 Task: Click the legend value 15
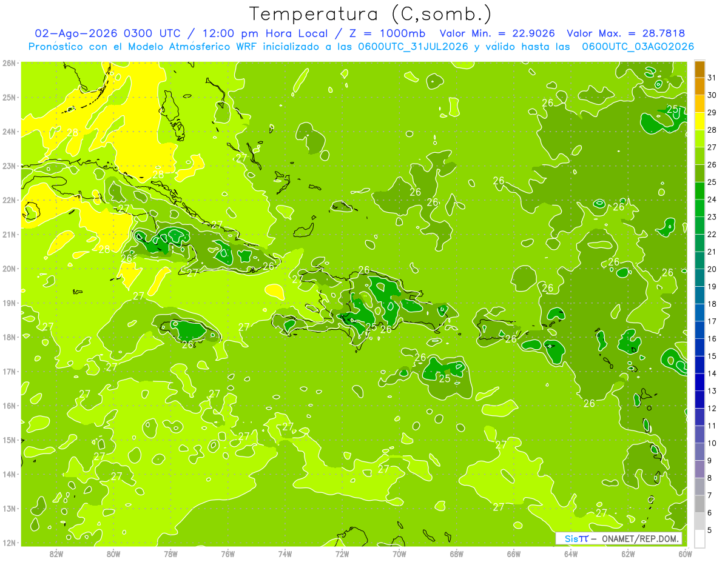point(712,355)
